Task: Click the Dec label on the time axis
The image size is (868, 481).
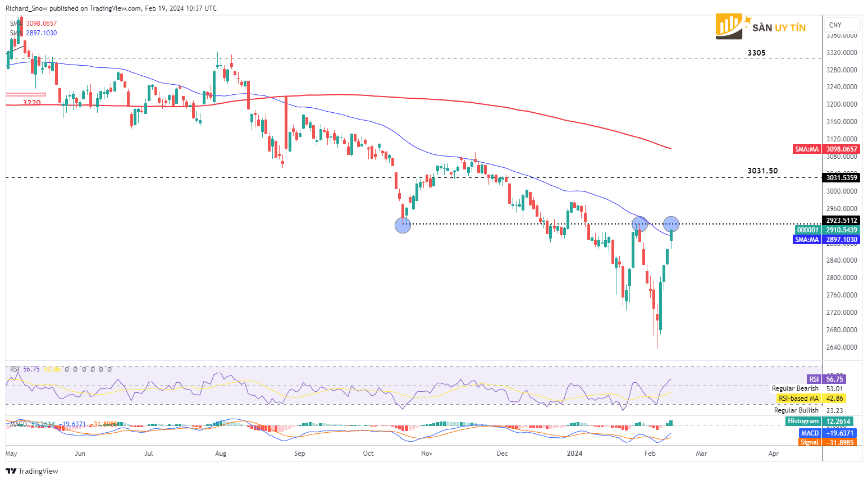Action: click(502, 453)
